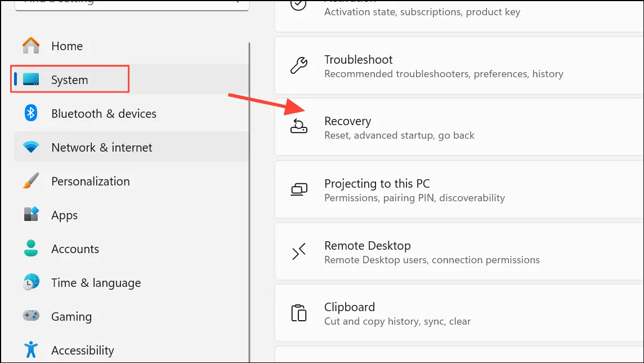Viewport: 644px width, 363px height.
Task: Click the Accessibility figure icon
Action: [31, 349]
